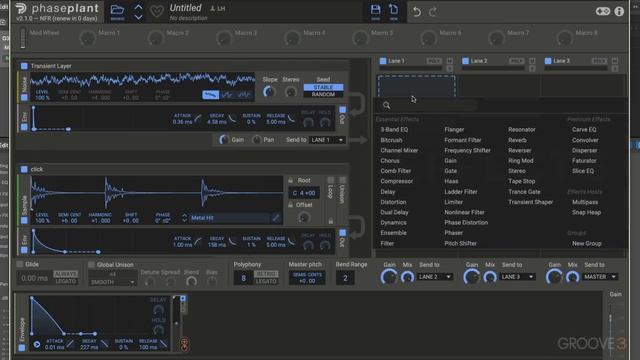The width and height of the screenshot is (640, 360).
Task: Add a New Group from the effects list
Action: [587, 243]
